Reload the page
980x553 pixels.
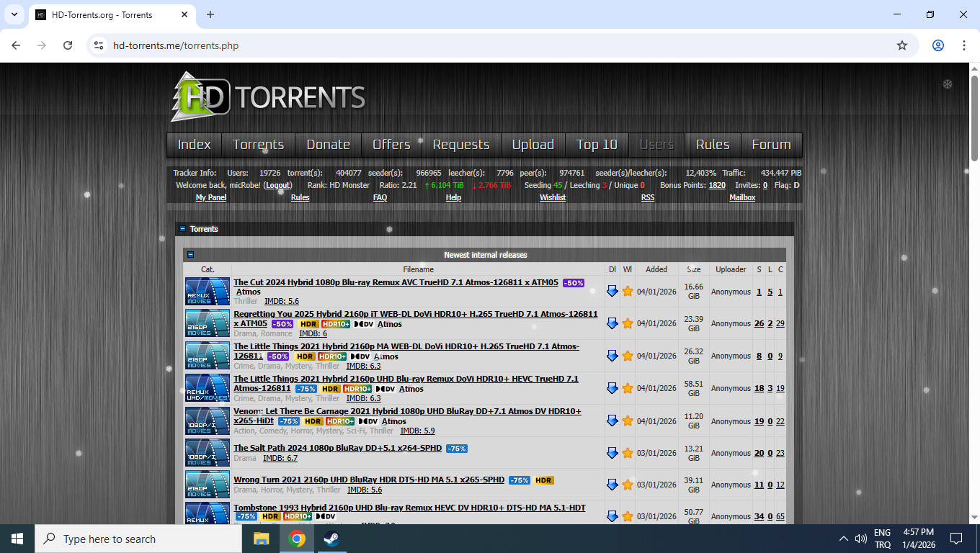click(68, 45)
